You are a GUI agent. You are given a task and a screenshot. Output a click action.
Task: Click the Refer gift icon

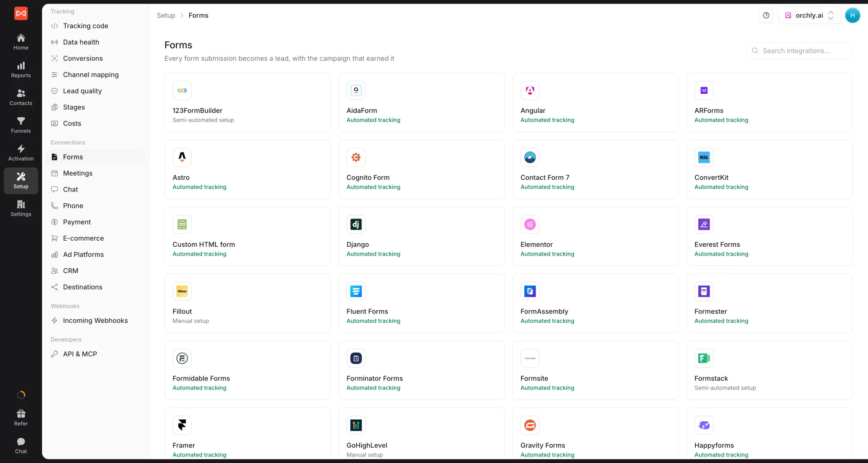[21, 413]
